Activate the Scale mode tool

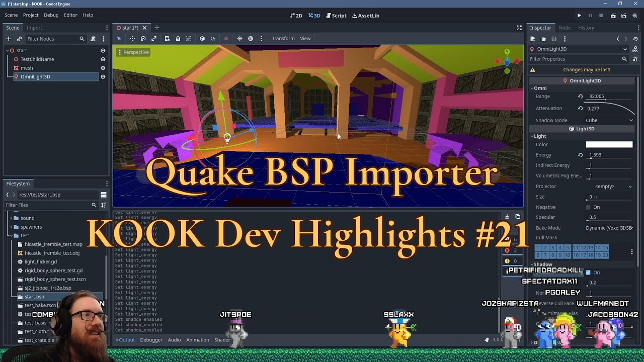pos(154,39)
